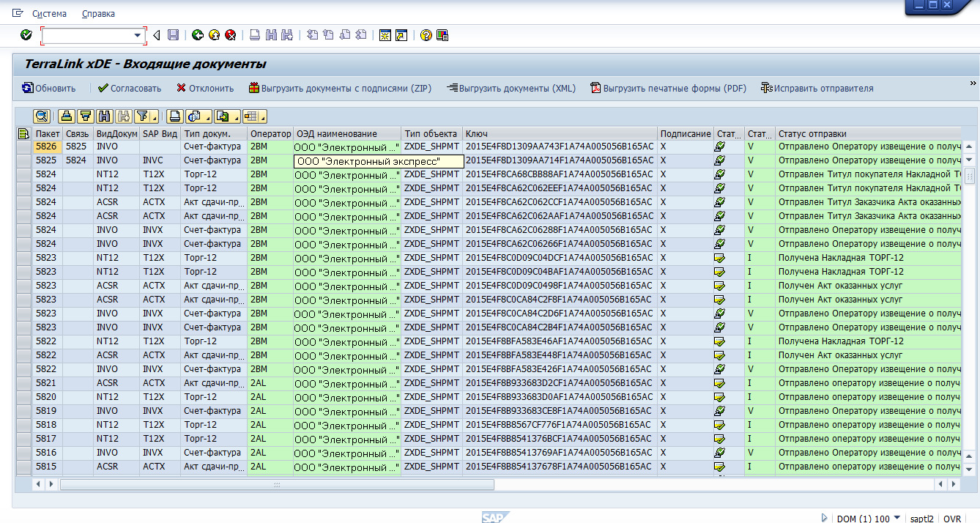Click the Отклонить button
This screenshot has height=523, width=980.
[205, 88]
